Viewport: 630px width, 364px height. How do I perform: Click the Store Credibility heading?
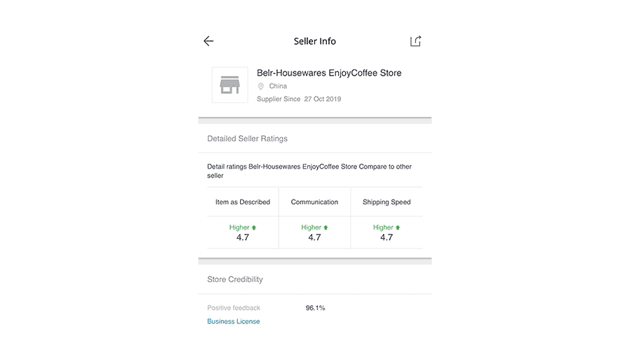(x=235, y=279)
